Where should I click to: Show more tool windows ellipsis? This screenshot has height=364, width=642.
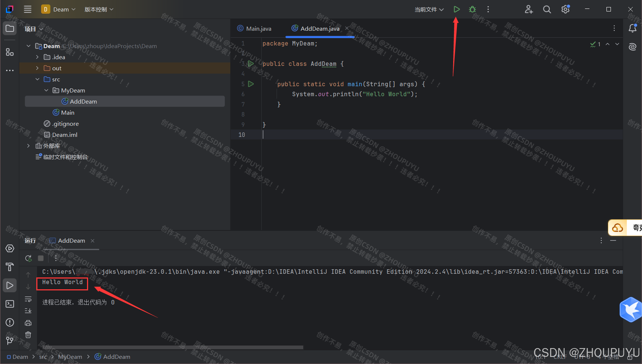(10, 70)
